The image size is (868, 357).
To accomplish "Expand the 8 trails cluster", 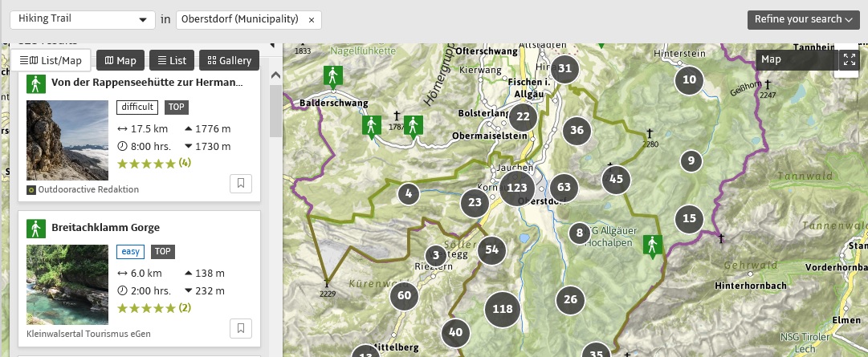I will 580,233.
